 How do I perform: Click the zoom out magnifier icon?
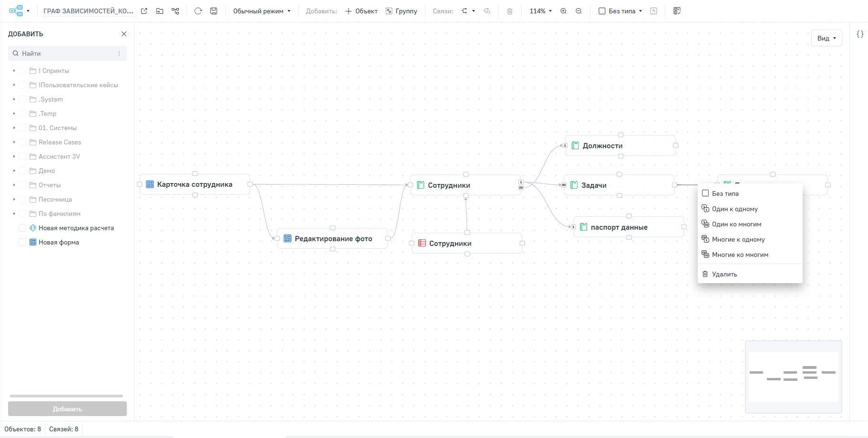(x=579, y=11)
